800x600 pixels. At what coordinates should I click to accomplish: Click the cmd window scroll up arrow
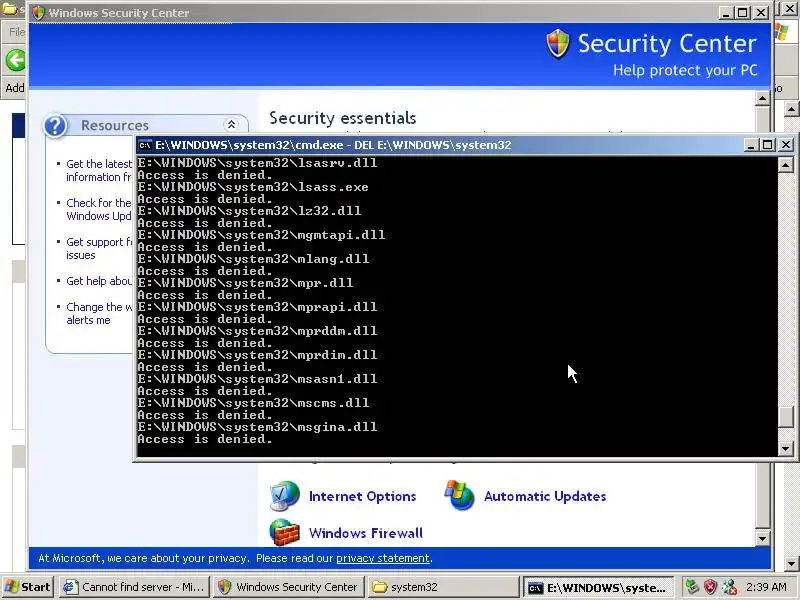785,165
